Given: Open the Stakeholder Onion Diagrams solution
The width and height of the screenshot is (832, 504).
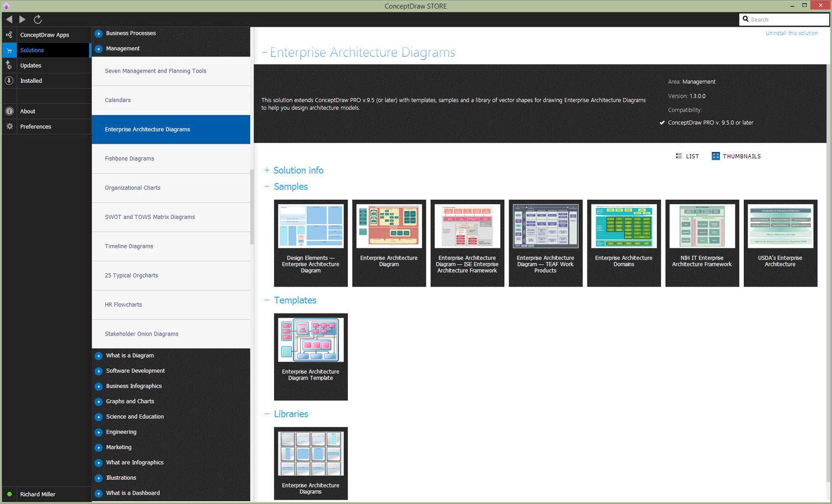Looking at the screenshot, I should tap(171, 334).
